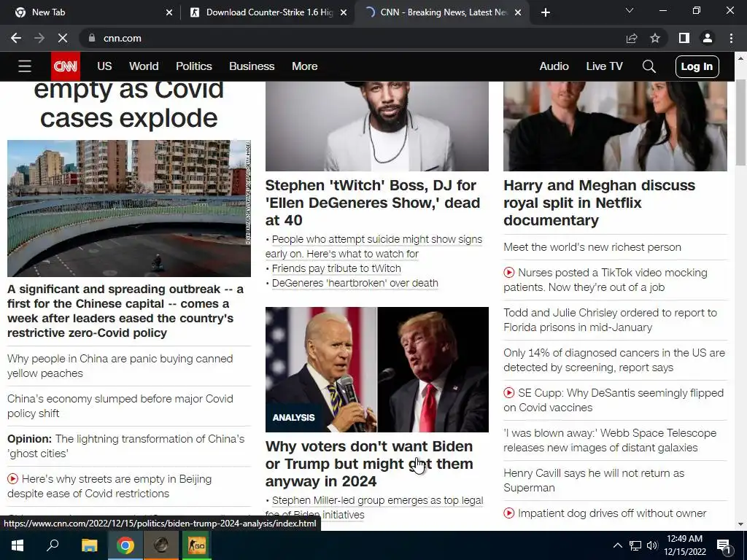Close the Counter-Strike download tab
Screen dimensions: 747x560
click(x=344, y=12)
